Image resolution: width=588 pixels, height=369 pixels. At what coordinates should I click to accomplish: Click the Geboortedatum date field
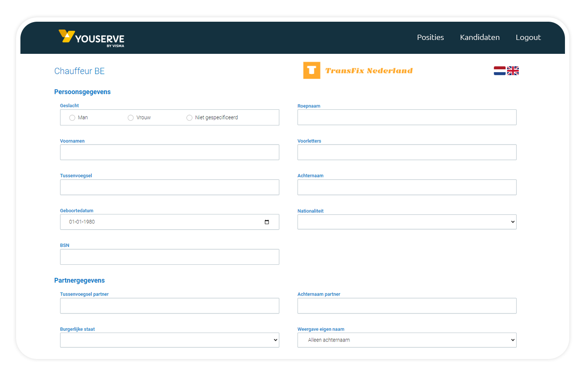coord(169,222)
